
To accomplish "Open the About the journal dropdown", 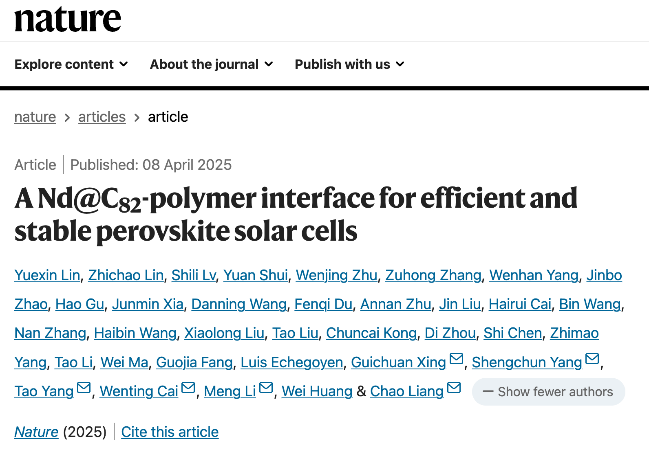I will (211, 64).
